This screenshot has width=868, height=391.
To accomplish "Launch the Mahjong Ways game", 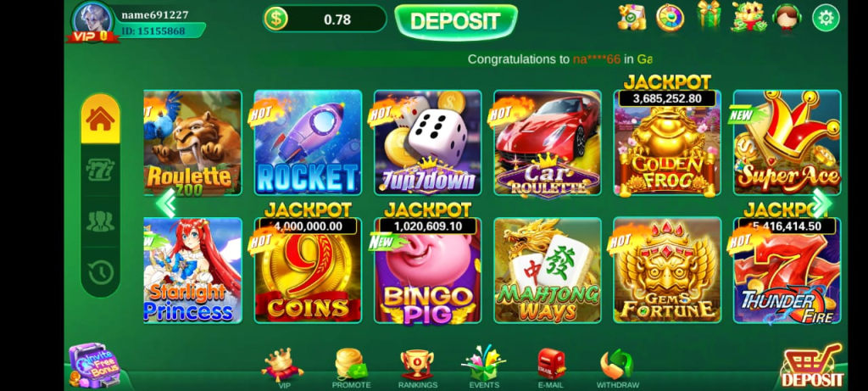I will pos(548,271).
